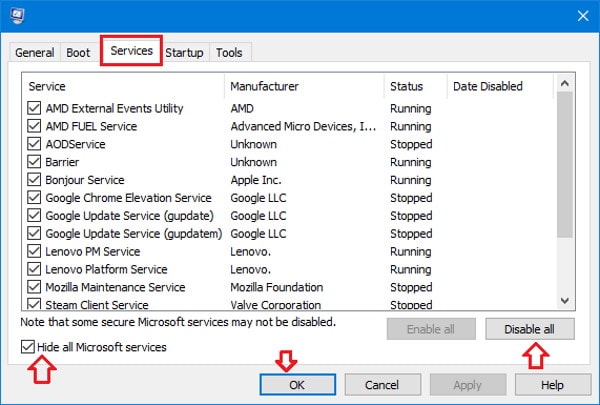Viewport: 600px width, 405px height.
Task: Click 'Lenovo.' manufacturer of Lenovo PM Service
Action: (251, 251)
